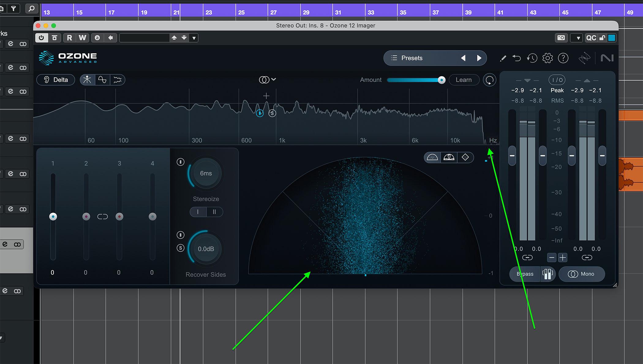Click the left arrow button in plugin header
Screen dimensions: 643x364
(x=111, y=38)
